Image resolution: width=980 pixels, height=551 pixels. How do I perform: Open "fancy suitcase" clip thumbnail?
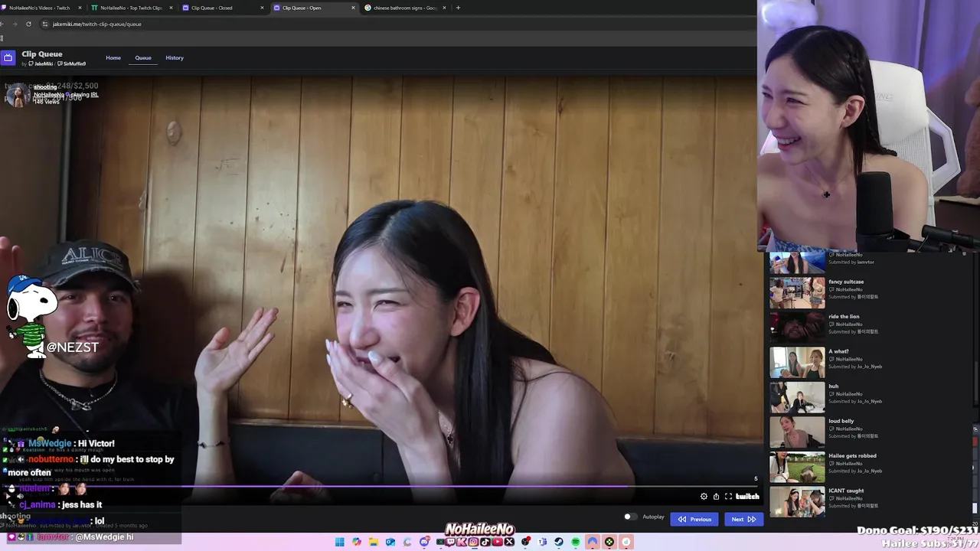coord(797,292)
